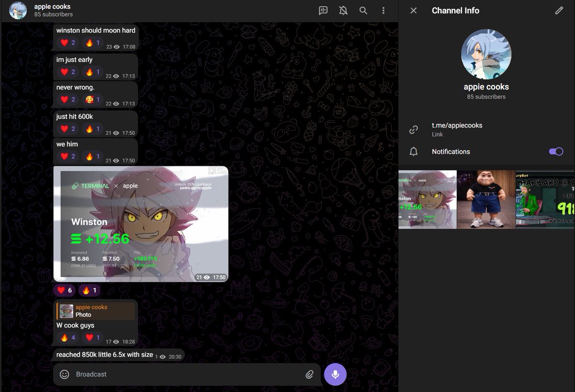Open the three-dot more options menu
Image resolution: width=575 pixels, height=392 pixels.
point(383,10)
